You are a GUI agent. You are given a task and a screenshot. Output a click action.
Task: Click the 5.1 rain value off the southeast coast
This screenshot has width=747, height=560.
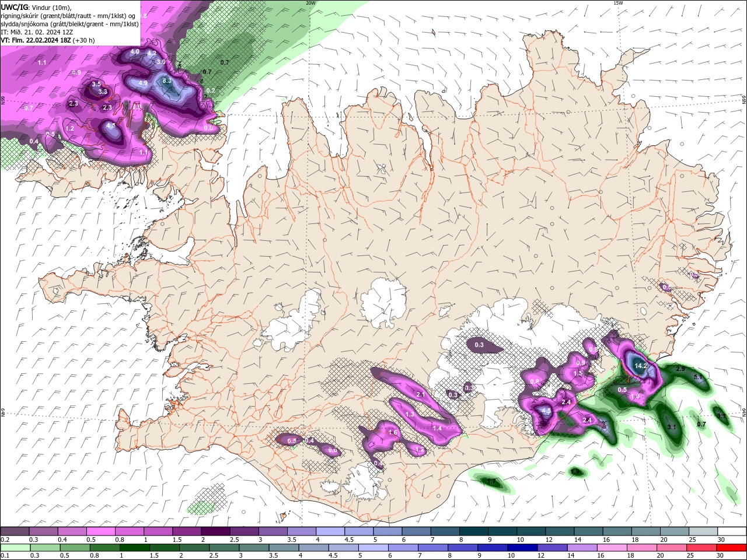pos(698,377)
